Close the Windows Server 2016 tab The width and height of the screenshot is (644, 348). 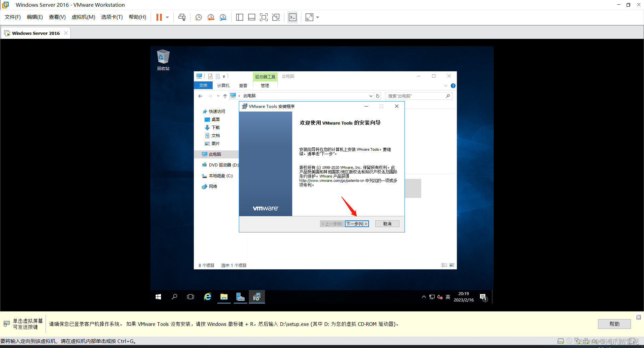click(x=66, y=33)
